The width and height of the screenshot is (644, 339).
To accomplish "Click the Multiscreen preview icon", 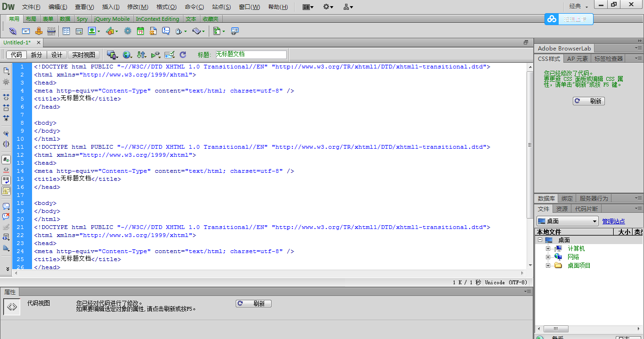I will coord(112,55).
